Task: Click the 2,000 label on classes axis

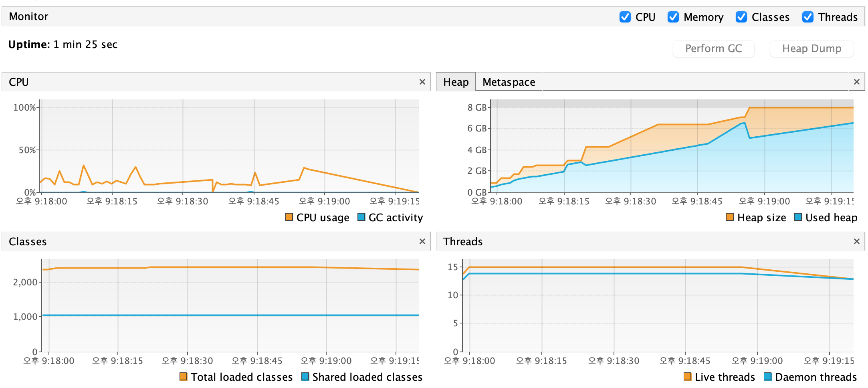Action: (25, 282)
